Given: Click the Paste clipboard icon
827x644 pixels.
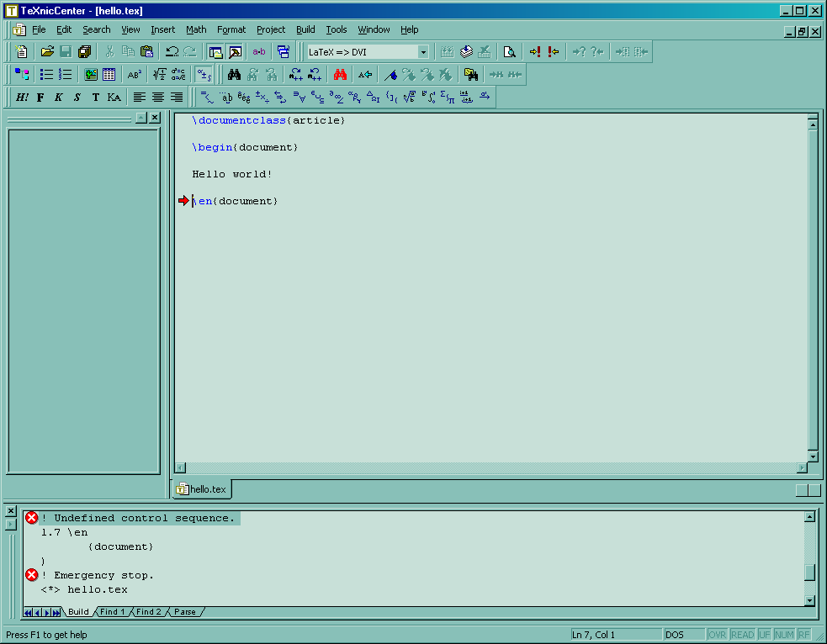Looking at the screenshot, I should 146,51.
